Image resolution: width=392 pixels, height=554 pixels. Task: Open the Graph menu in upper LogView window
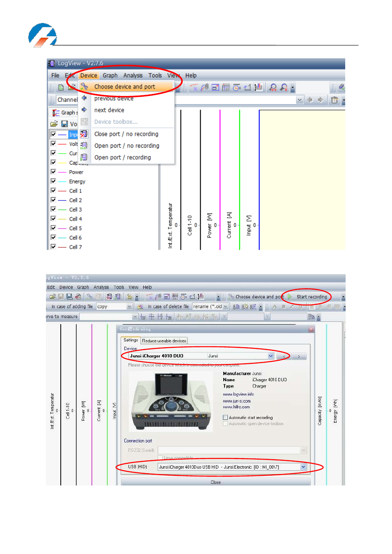pos(110,76)
